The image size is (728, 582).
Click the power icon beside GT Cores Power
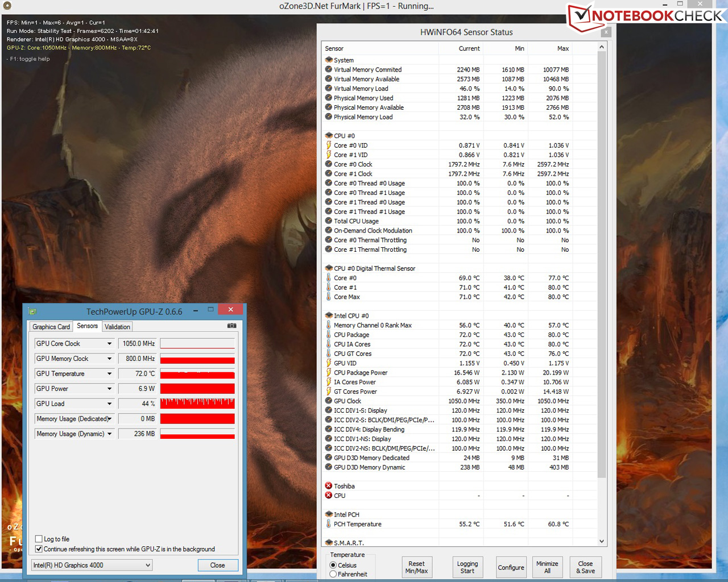click(x=329, y=392)
